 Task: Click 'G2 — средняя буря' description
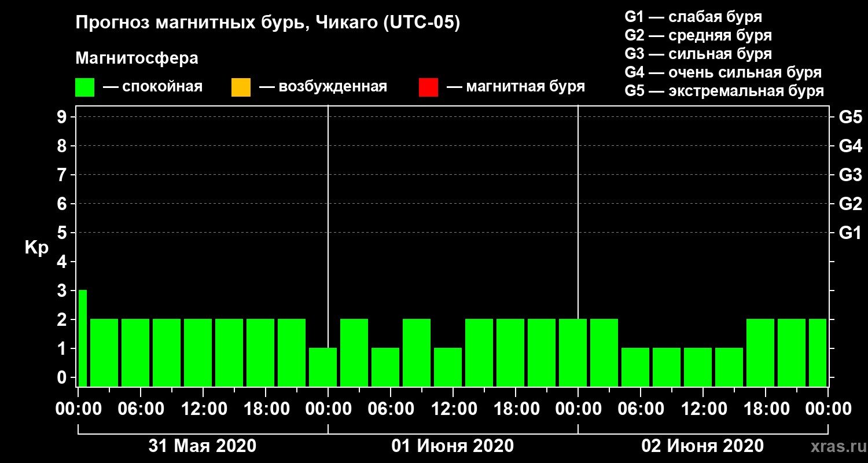coord(698,35)
